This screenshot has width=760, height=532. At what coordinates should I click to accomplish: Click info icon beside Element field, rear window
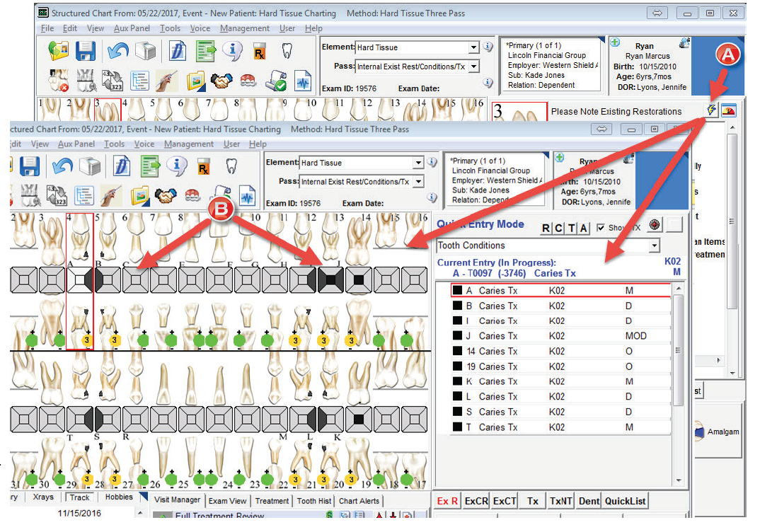pos(488,47)
